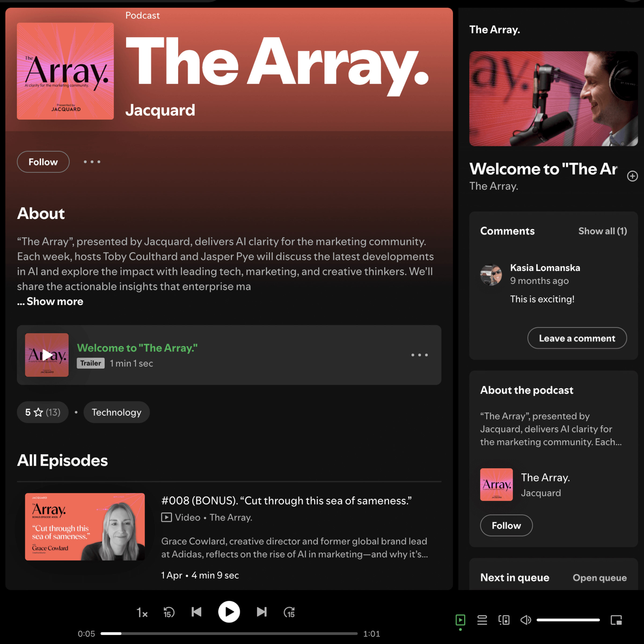Open trailer episode more options
This screenshot has width=644, height=644.
419,355
